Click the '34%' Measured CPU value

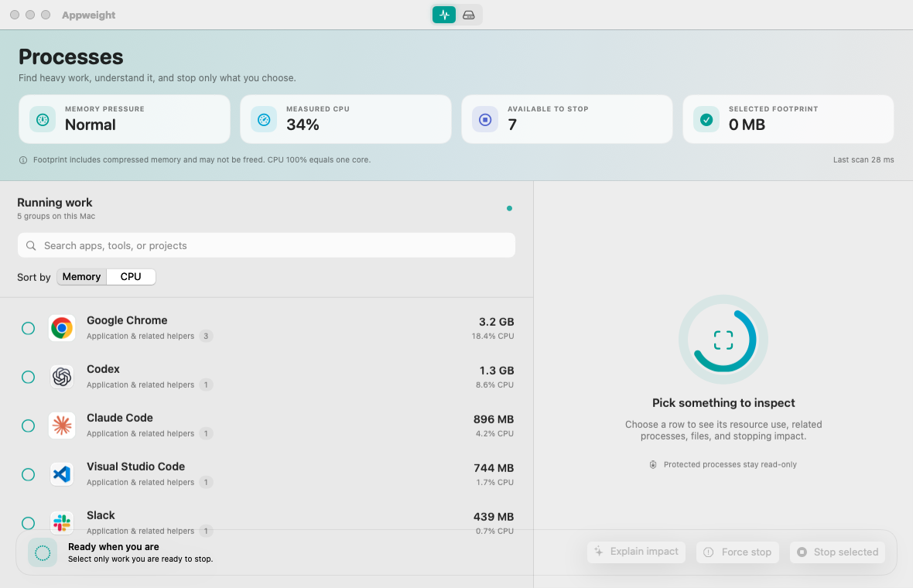click(x=303, y=125)
